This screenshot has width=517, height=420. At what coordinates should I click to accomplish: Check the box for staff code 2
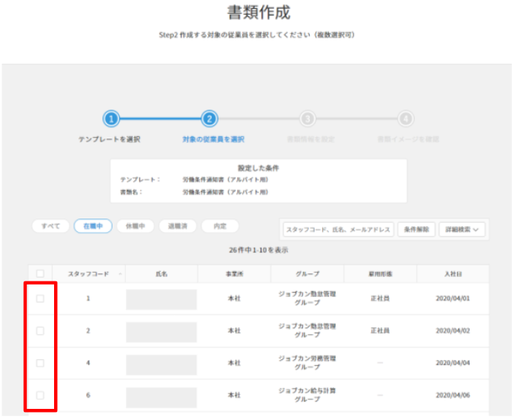(x=40, y=330)
